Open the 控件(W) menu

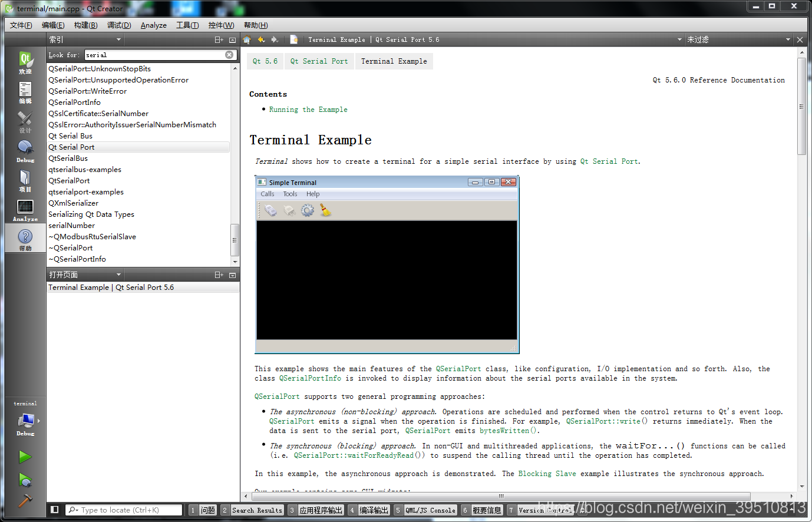(221, 25)
